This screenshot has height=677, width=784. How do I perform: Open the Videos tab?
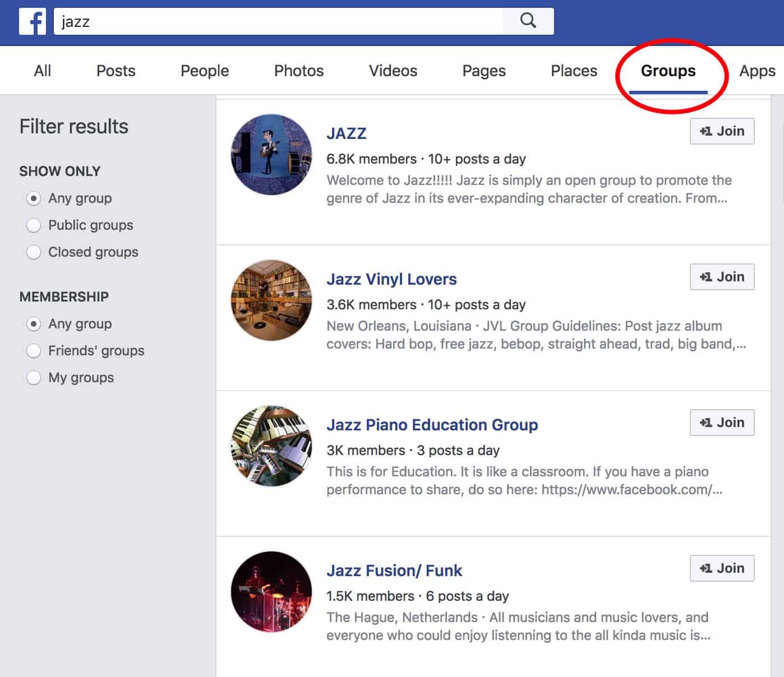[393, 71]
